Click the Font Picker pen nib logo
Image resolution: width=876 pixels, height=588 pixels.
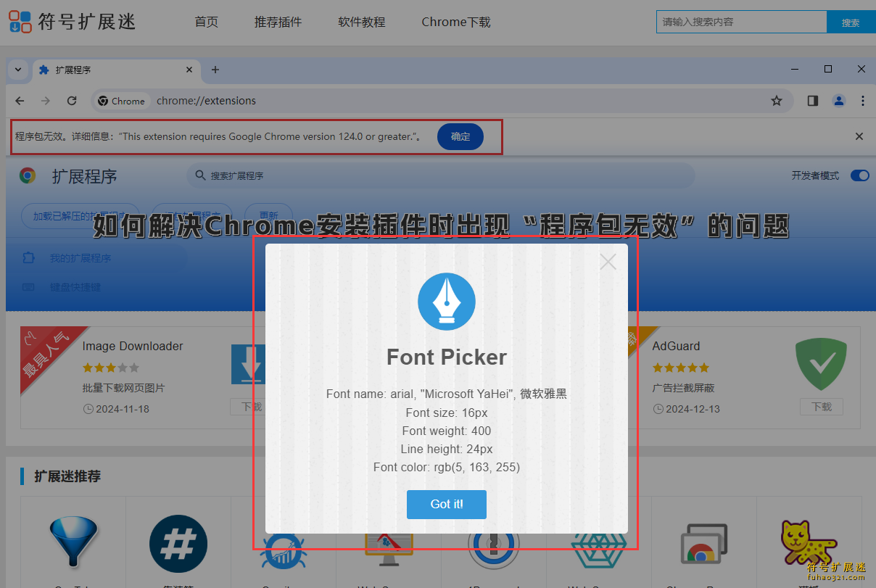pyautogui.click(x=447, y=302)
